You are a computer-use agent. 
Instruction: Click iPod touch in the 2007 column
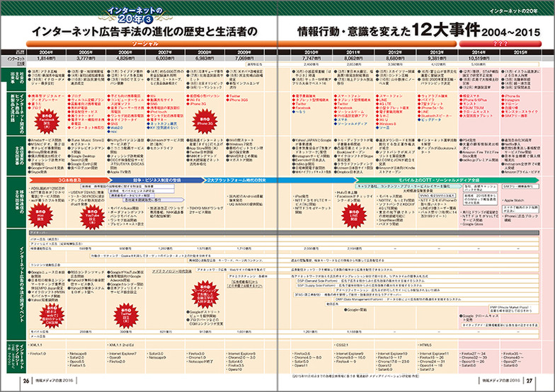click(157, 112)
